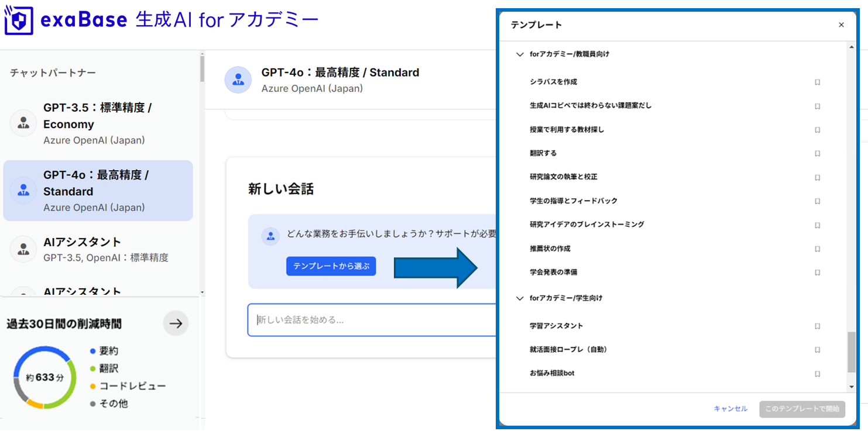Bookmark the 翻訳する template
The width and height of the screenshot is (868, 431).
pos(817,154)
